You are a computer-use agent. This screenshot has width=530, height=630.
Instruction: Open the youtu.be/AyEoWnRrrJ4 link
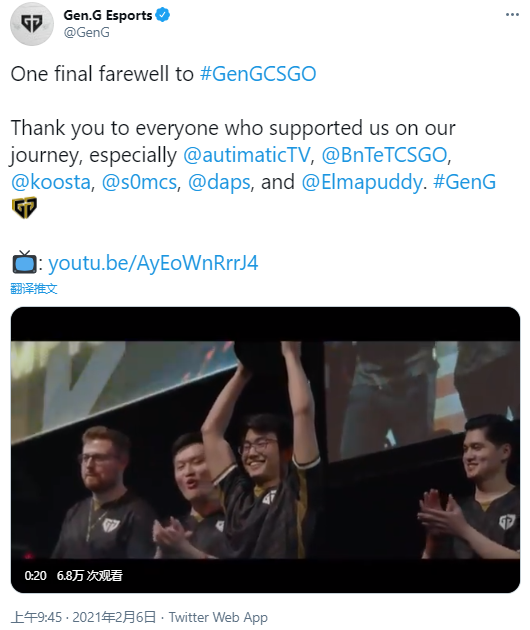pyautogui.click(x=153, y=263)
